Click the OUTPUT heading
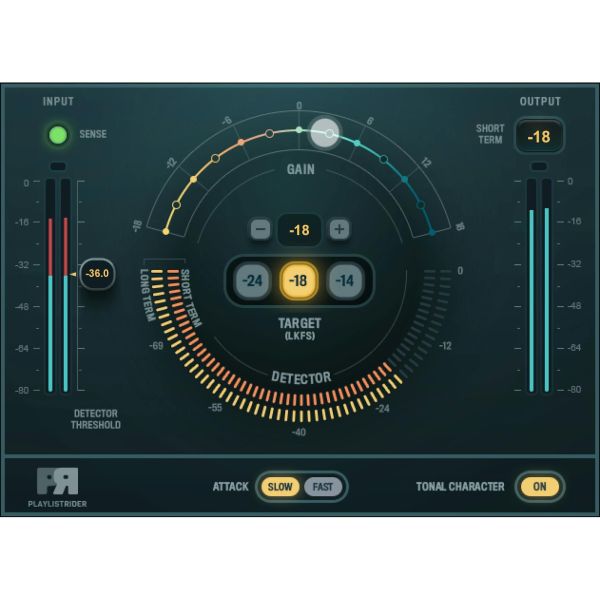The image size is (600, 600). 540,102
